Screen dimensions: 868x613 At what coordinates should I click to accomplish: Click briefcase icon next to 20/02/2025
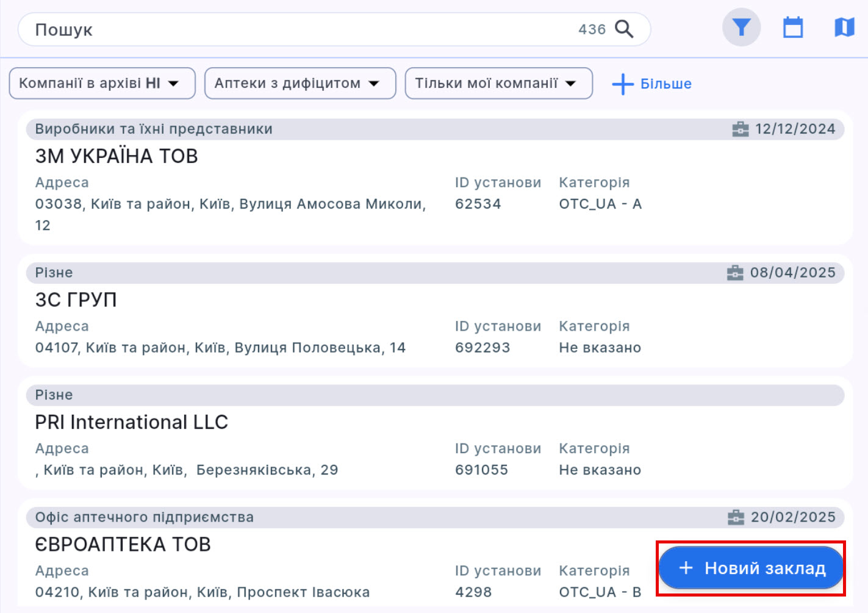point(736,517)
